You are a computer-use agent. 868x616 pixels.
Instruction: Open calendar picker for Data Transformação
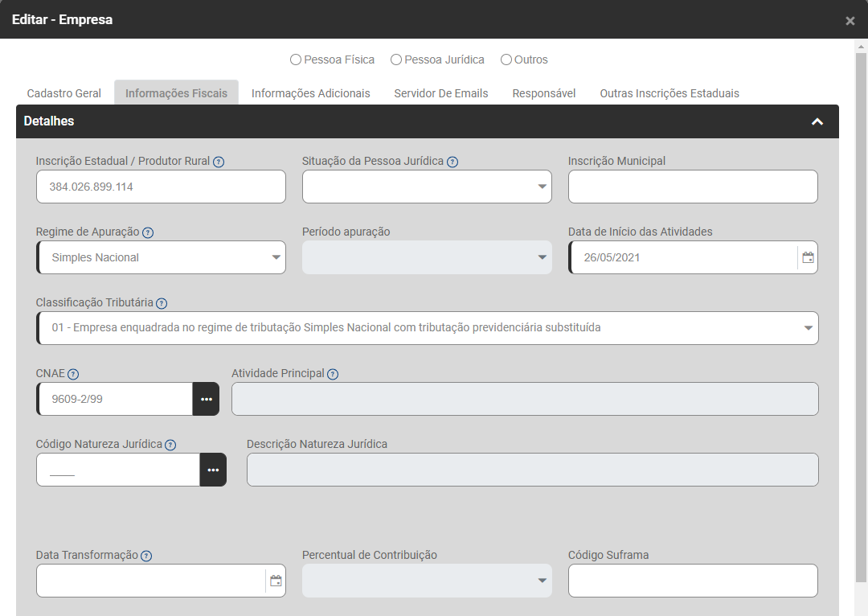coord(276,581)
